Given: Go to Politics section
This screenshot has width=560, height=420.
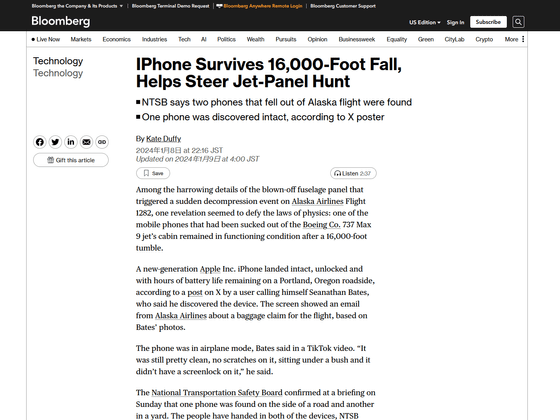Looking at the screenshot, I should tap(226, 39).
